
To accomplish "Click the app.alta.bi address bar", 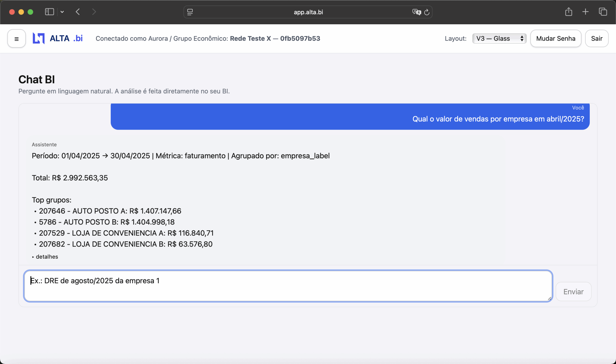I will tap(308, 12).
